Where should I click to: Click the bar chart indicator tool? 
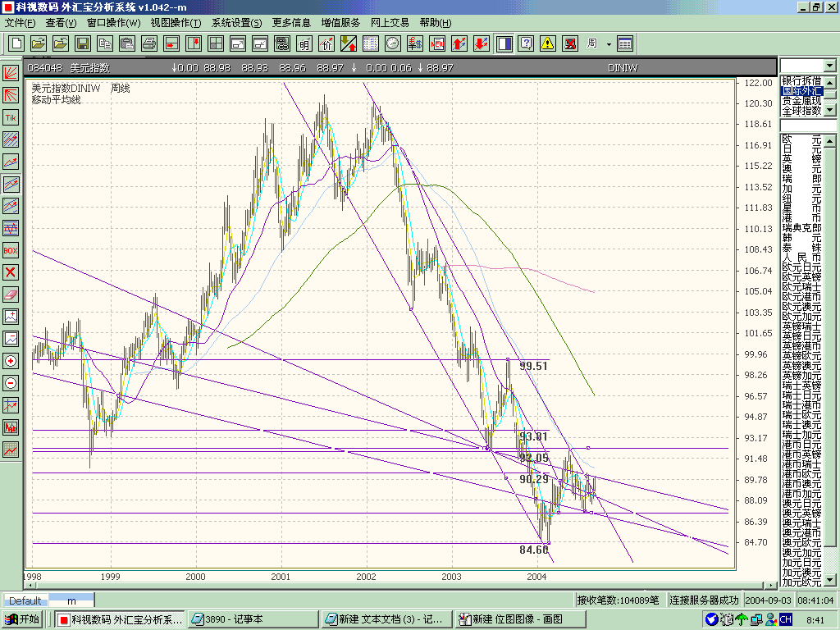click(11, 427)
